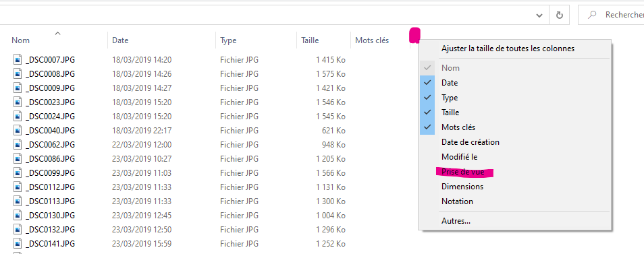Click the refresh icon in address bar
The width and height of the screenshot is (644, 254).
(559, 15)
